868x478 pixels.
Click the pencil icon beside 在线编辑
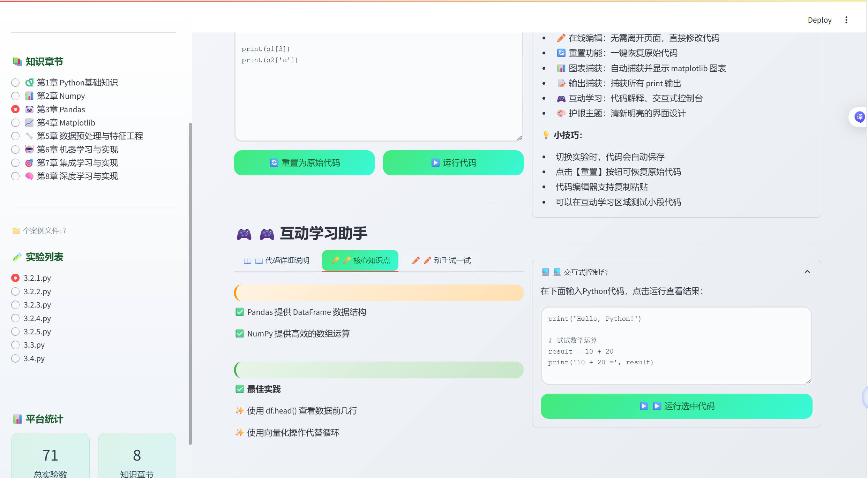tap(561, 38)
